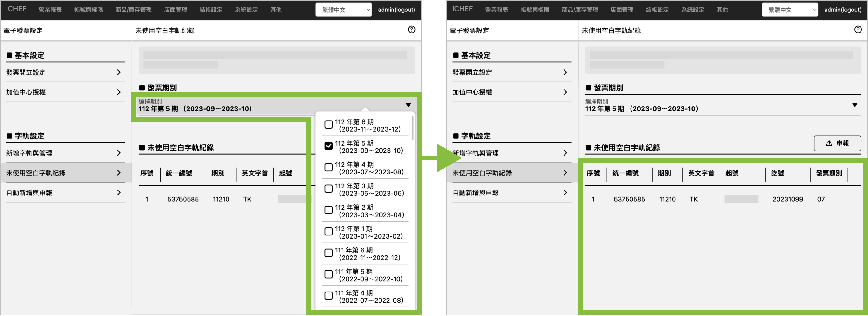Uncheck the 112 年第 5 期 checkbox

[x=328, y=146]
